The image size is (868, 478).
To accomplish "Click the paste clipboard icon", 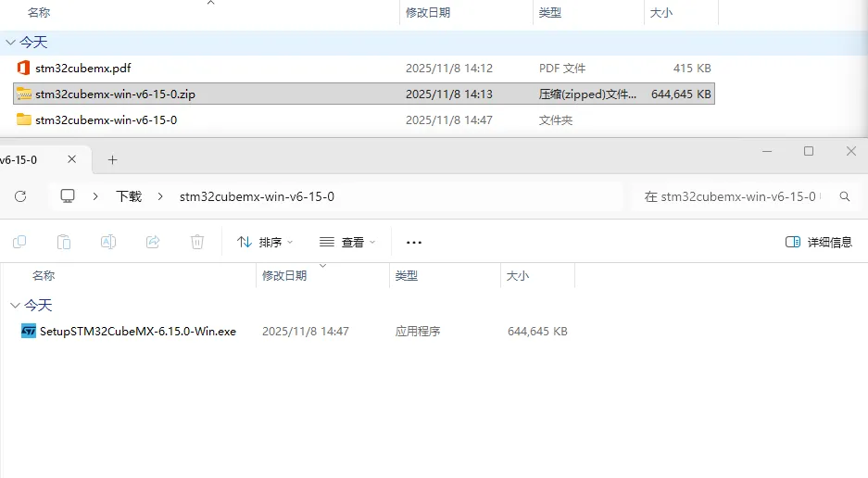I will pyautogui.click(x=64, y=242).
